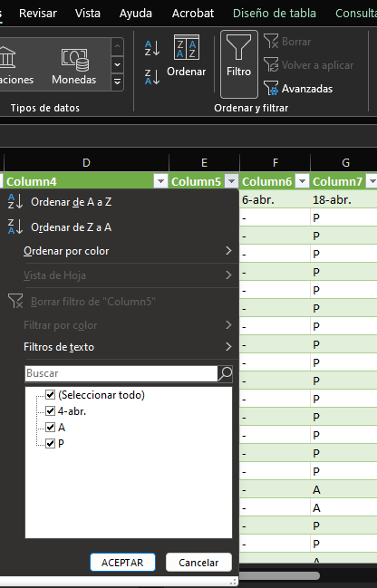Viewport: 377px width, 588px height.
Task: Open the Vista ribbon tab
Action: pyautogui.click(x=87, y=13)
